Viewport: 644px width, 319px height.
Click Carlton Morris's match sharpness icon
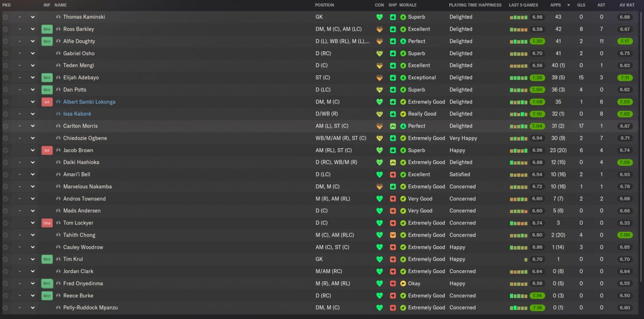coord(393,126)
